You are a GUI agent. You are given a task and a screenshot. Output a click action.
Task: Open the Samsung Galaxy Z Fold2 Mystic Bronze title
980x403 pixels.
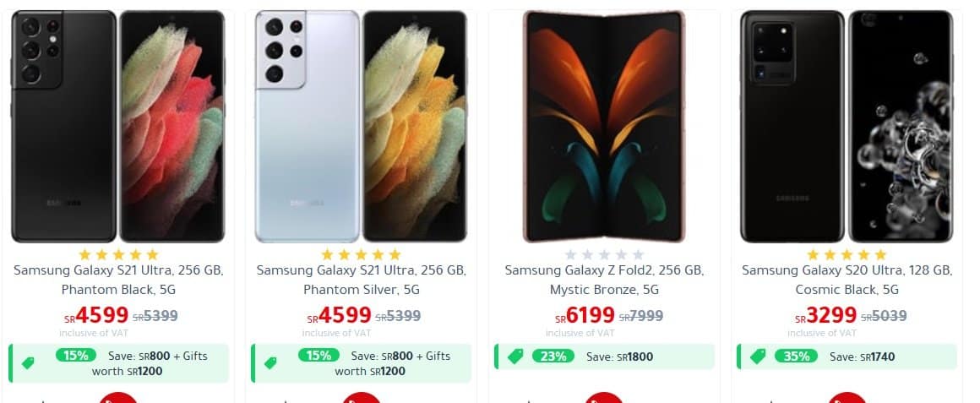604,280
